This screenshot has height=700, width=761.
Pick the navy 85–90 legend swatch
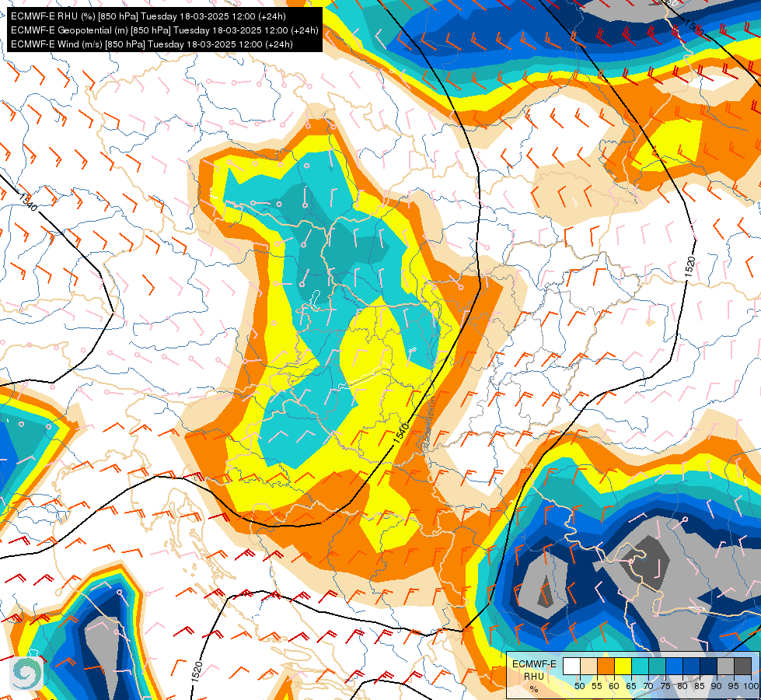tap(709, 666)
